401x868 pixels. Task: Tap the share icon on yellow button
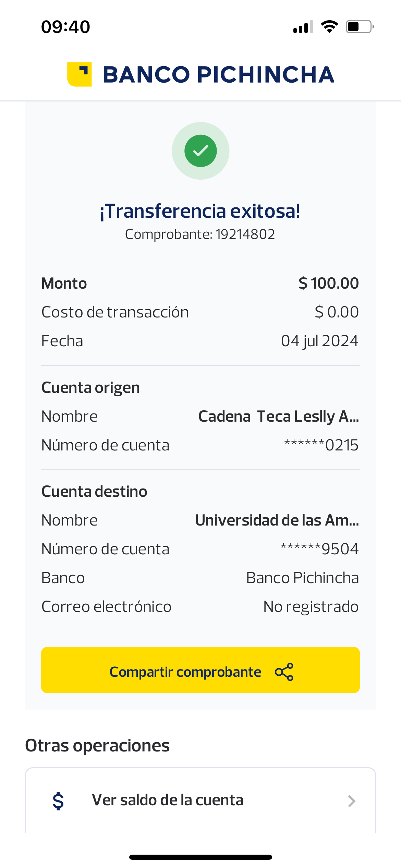(x=284, y=672)
